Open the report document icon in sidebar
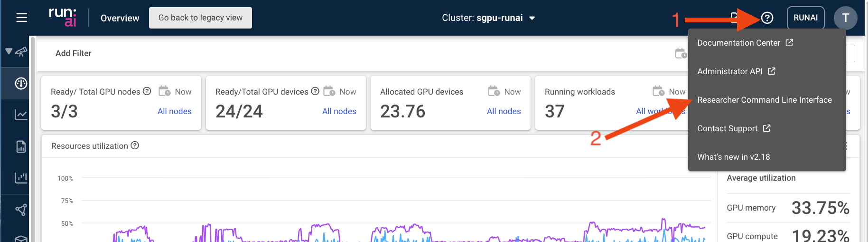868x242 pixels. (21, 146)
